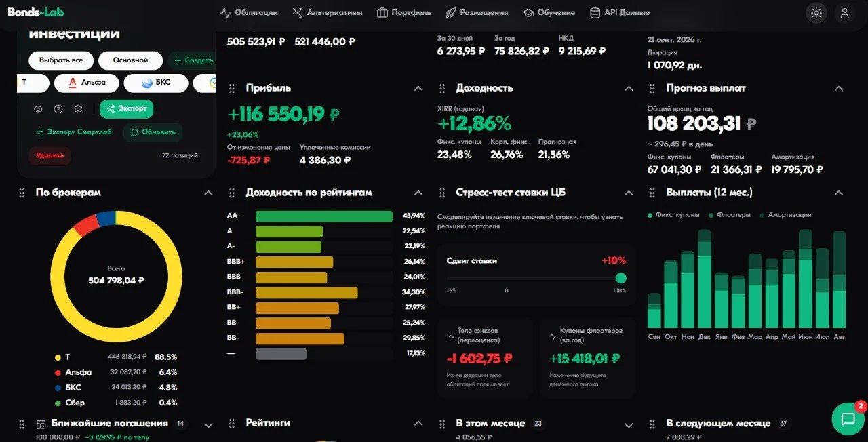Click the Альфа legend row
Image resolution: width=868 pixels, height=442 pixels.
click(x=116, y=372)
